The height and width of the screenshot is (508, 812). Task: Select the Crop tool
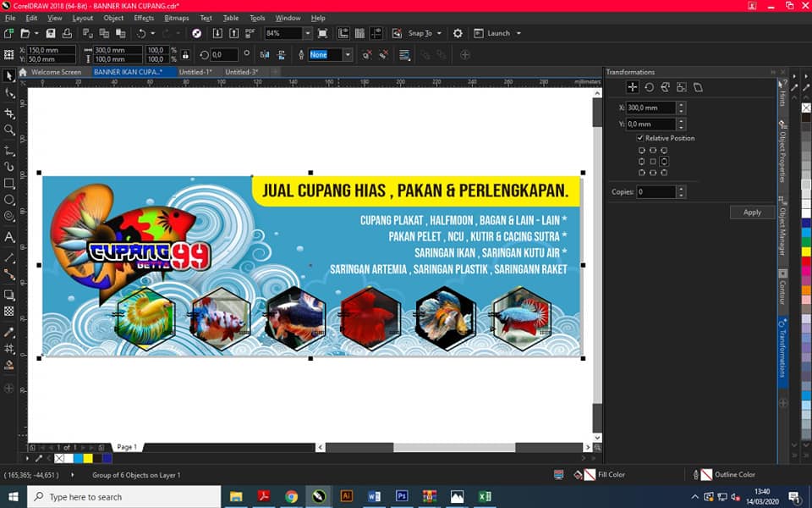(8, 113)
